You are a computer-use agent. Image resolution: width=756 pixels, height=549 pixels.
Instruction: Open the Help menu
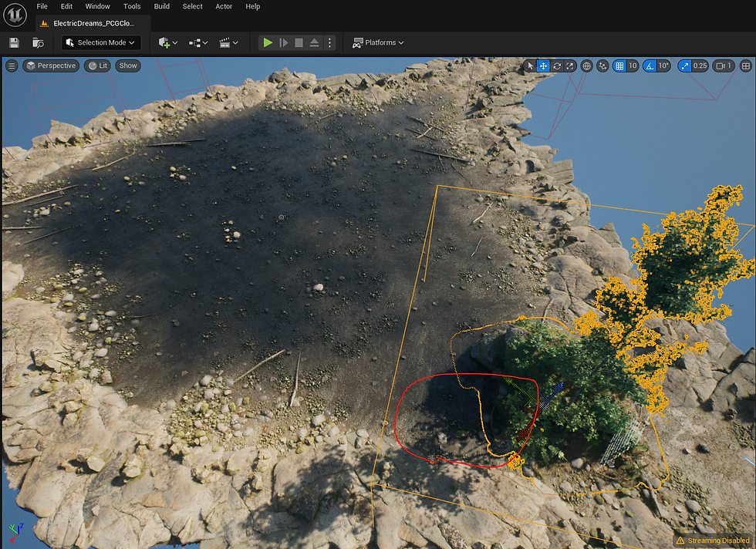pos(253,6)
